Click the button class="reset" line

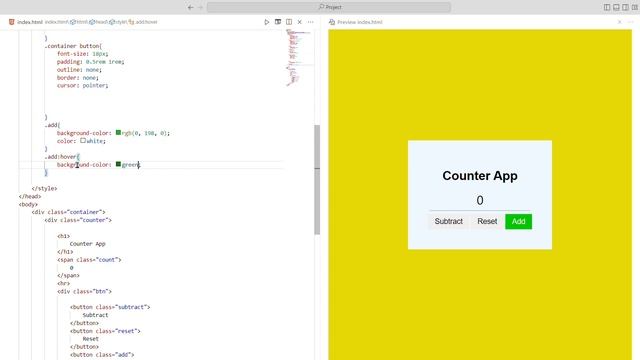point(105,331)
